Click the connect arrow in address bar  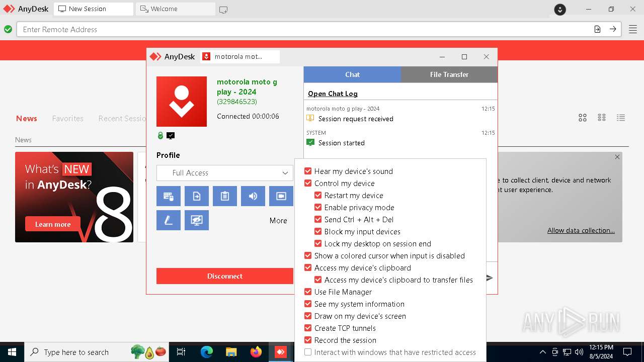(613, 29)
